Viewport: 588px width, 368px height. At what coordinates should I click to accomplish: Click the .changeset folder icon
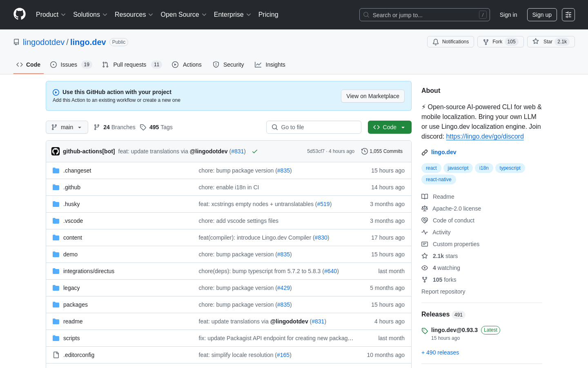click(56, 171)
